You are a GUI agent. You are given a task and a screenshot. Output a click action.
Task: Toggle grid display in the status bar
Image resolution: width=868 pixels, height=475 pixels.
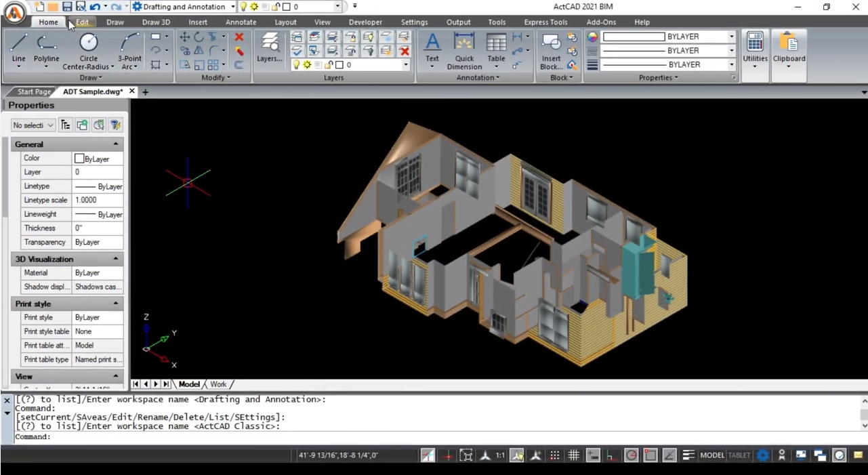(x=573, y=455)
